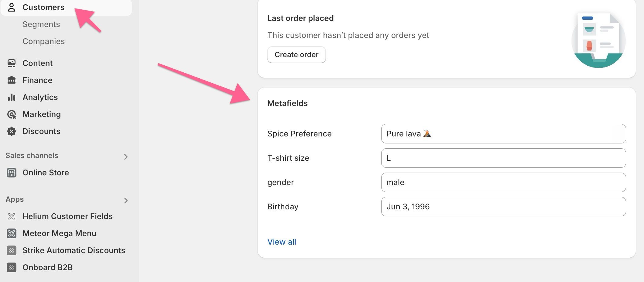
Task: Expand the Apps section chevron
Action: click(126, 201)
